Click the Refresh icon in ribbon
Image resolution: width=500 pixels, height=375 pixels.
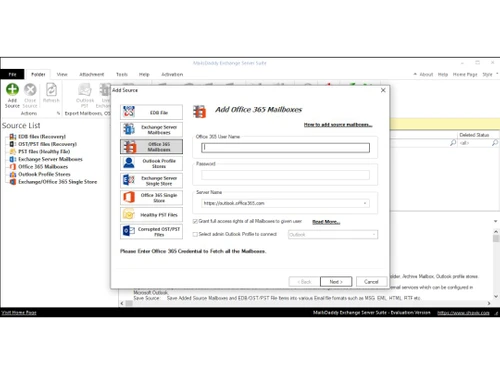click(x=51, y=90)
